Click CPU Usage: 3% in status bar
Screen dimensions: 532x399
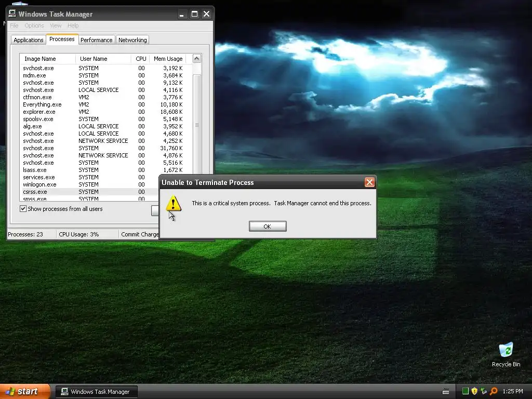(x=79, y=234)
